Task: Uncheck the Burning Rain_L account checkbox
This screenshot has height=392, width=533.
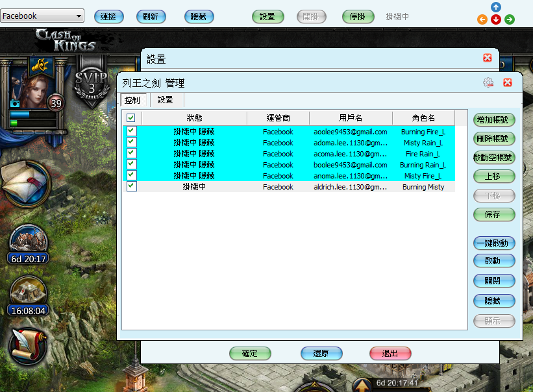Action: point(131,164)
